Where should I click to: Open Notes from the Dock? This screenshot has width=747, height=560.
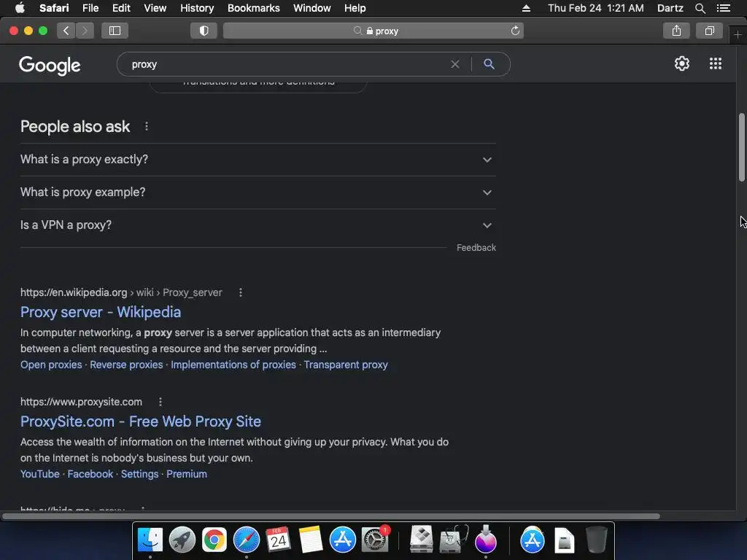pyautogui.click(x=311, y=540)
